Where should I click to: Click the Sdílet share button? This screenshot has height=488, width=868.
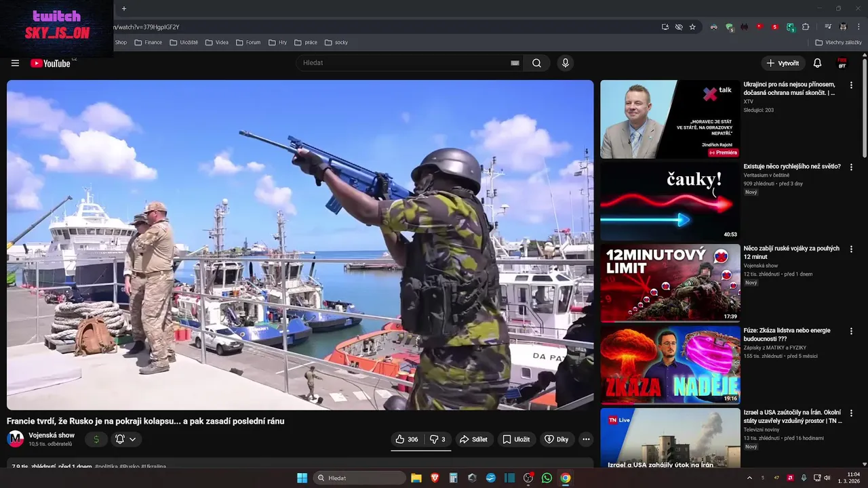click(x=473, y=439)
